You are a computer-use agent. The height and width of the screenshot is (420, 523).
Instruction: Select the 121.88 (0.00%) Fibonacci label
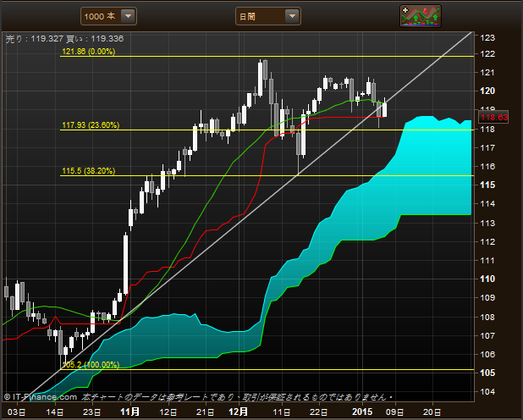(x=89, y=52)
